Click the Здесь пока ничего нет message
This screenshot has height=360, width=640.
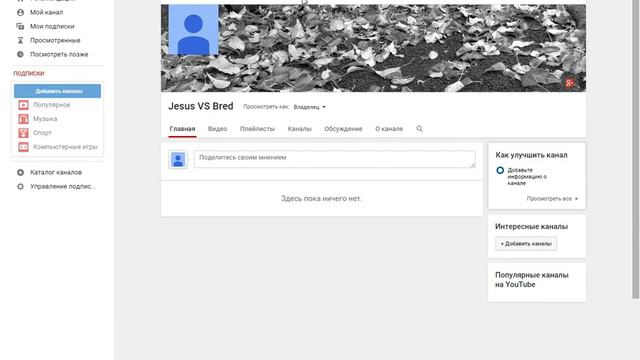(322, 199)
